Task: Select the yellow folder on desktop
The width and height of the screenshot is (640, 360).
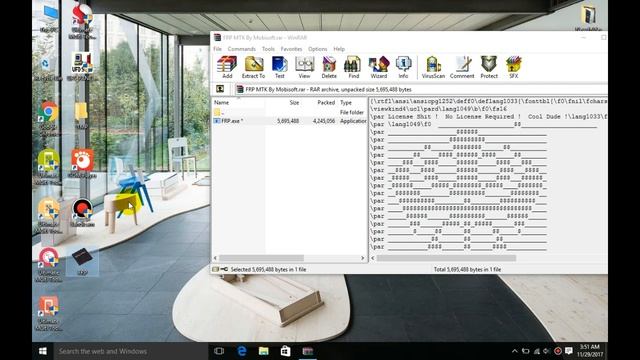Action: click(x=81, y=116)
